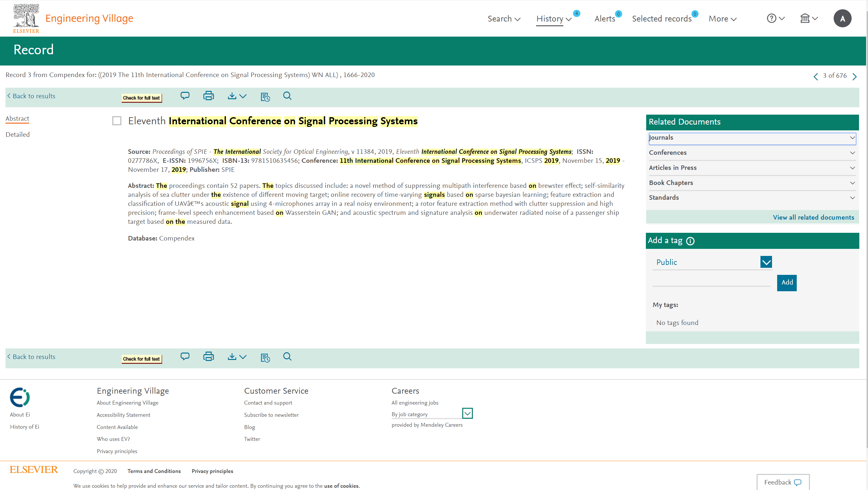
Task: Print record using bottom toolbar printer icon
Action: (209, 356)
